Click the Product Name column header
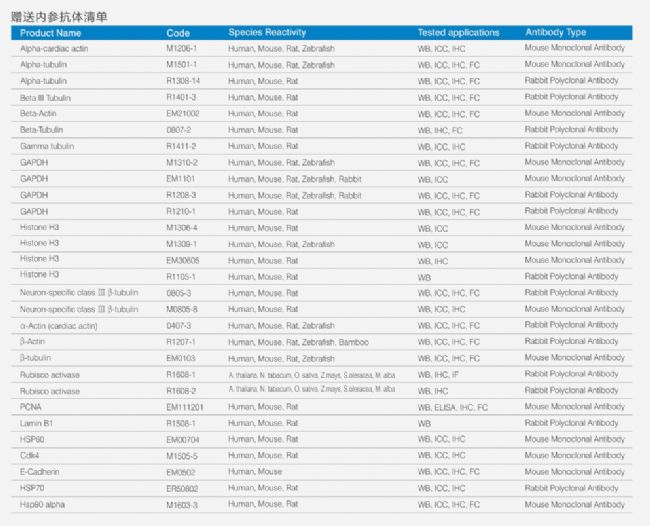The image size is (650, 526). (x=51, y=33)
